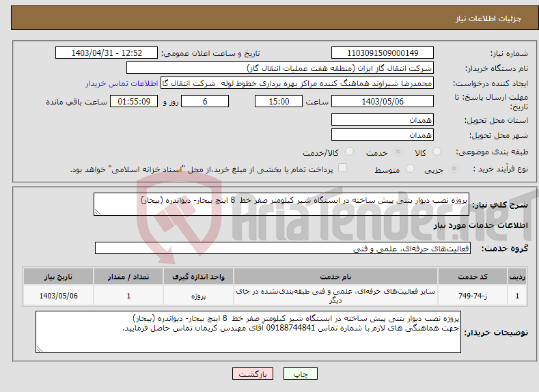
Task: Click the کد خدمت column header
Action: 473,277
